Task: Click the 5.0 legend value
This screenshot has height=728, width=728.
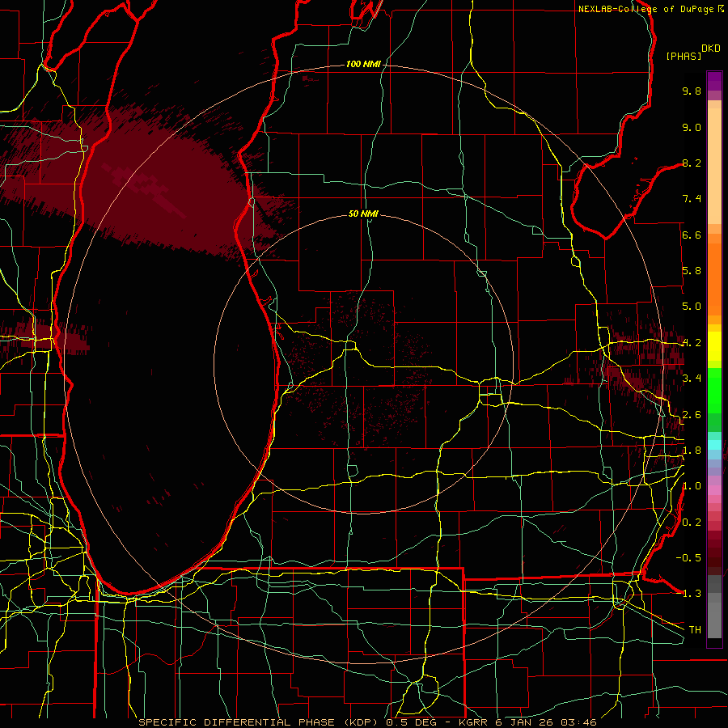Action: click(x=692, y=307)
